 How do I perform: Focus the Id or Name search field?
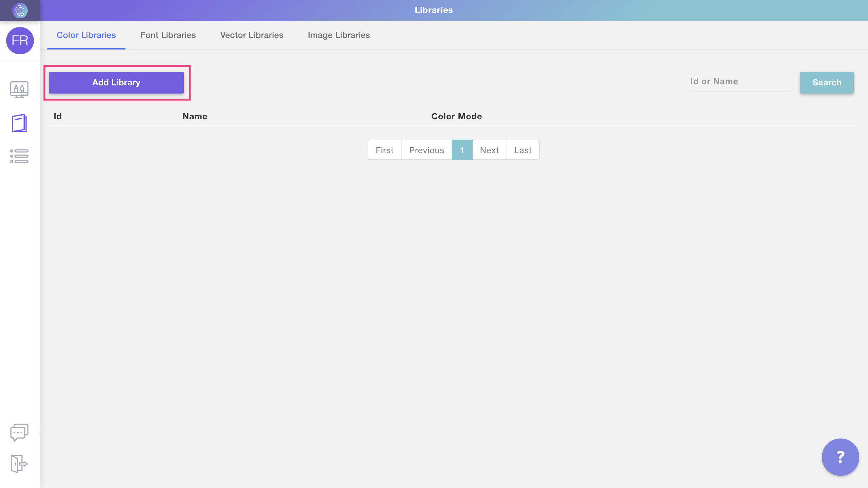(x=739, y=82)
